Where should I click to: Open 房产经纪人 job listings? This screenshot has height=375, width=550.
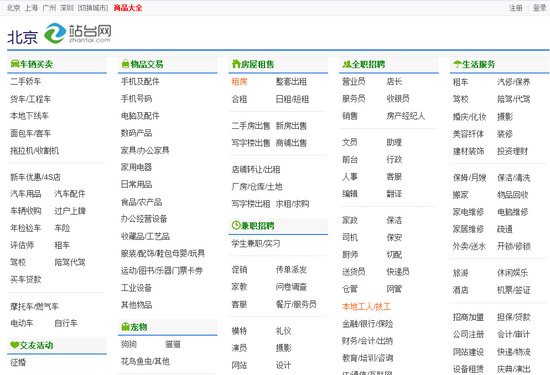tap(405, 116)
